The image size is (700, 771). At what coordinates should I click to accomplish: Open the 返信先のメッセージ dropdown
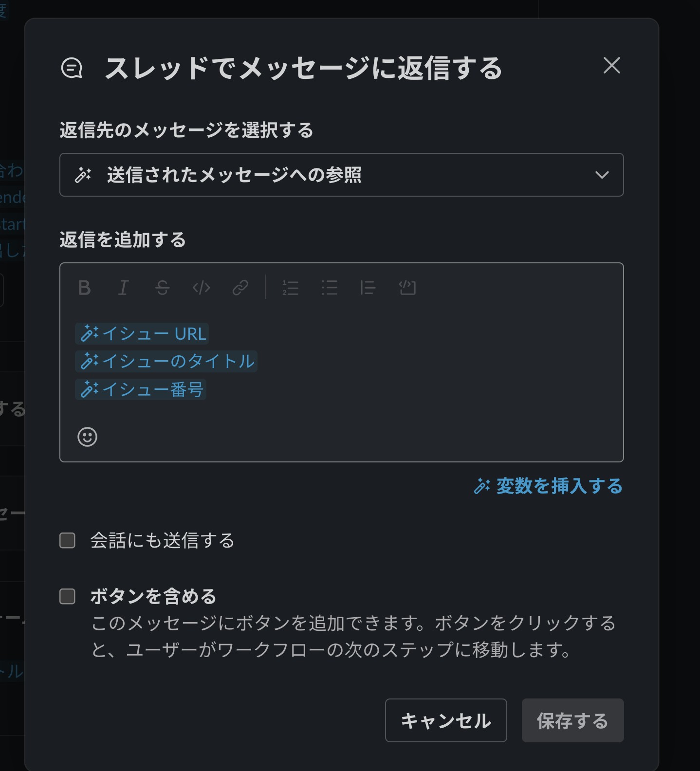342,175
